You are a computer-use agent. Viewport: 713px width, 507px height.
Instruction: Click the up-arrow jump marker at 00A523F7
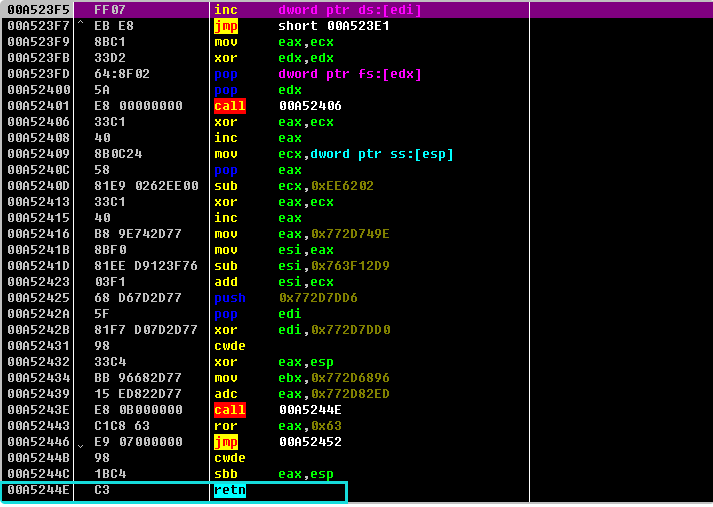(x=80, y=26)
